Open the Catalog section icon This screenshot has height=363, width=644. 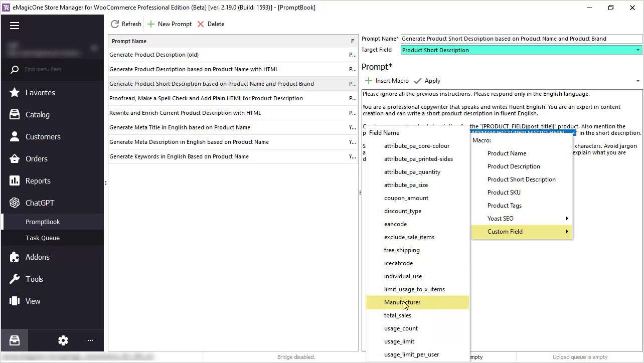[x=15, y=115]
